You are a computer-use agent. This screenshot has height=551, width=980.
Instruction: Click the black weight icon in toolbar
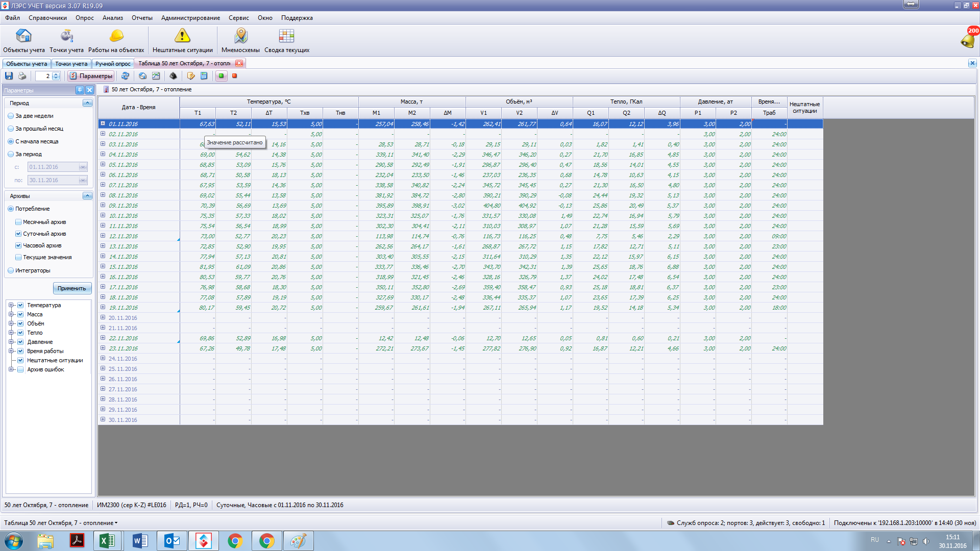pos(173,76)
